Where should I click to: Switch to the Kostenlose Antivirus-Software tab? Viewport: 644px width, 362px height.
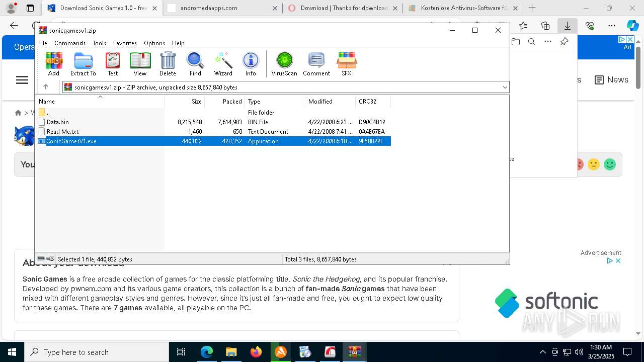pyautogui.click(x=463, y=8)
